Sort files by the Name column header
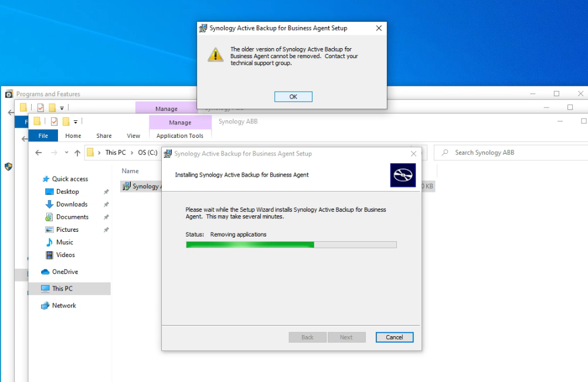Screen dimensions: 588x382 pos(130,171)
